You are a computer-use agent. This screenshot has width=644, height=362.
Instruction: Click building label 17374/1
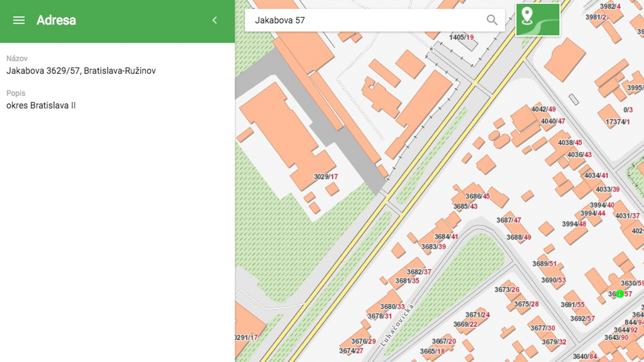pos(617,122)
